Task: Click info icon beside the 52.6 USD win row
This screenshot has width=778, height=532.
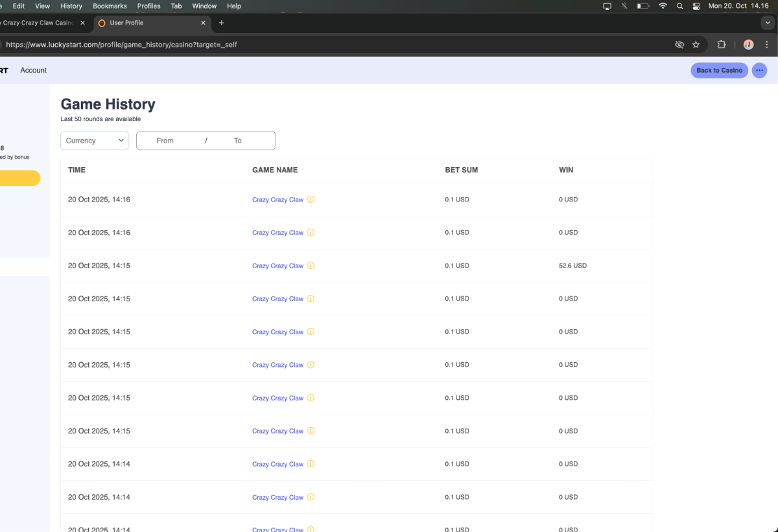Action: pos(311,266)
